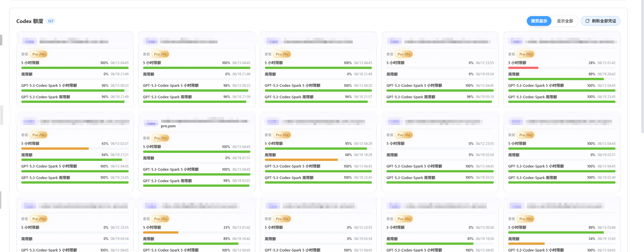The image size is (644, 252).
Task: Click the 06/18 21:59 reset time
Action: click(x=241, y=97)
